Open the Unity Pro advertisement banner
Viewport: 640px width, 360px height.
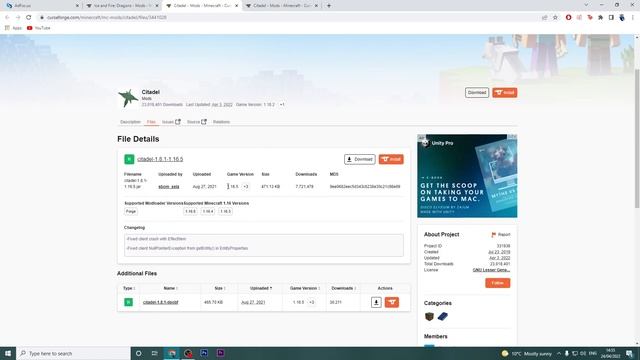[467, 176]
